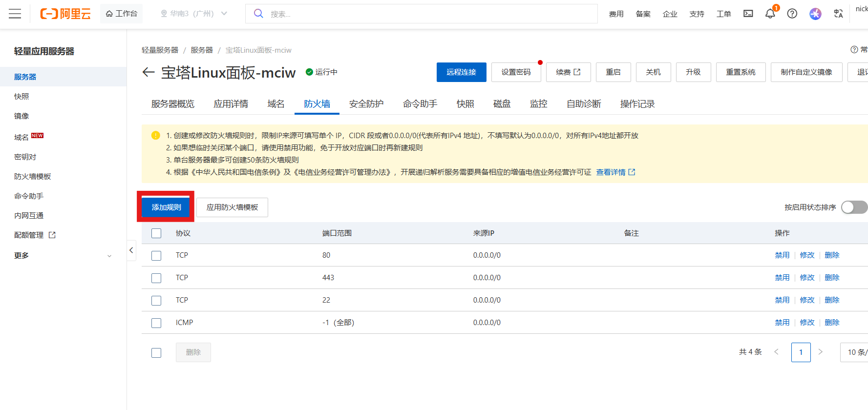Open the page size 10 条 dropdown
This screenshot has height=410, width=868.
pos(856,352)
